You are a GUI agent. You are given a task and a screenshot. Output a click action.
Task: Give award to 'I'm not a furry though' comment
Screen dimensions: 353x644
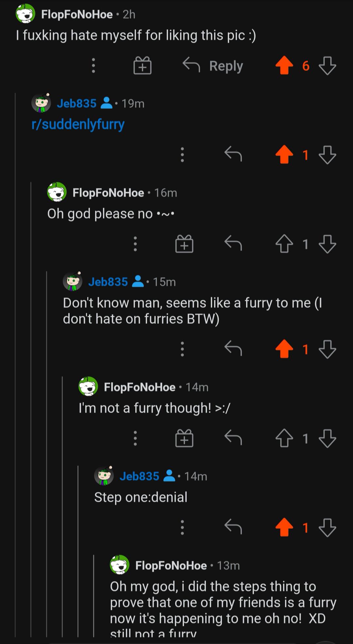tap(184, 438)
